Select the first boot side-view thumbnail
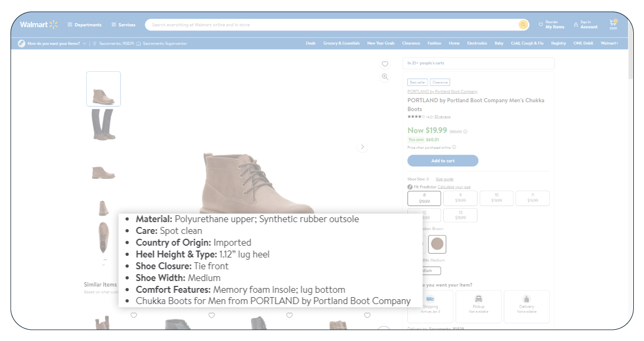Image resolution: width=644 pixels, height=341 pixels. (103, 89)
